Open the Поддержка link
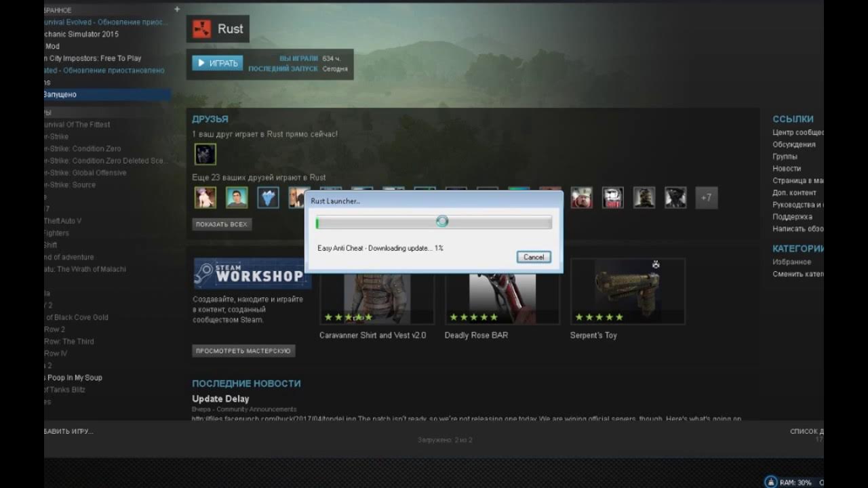This screenshot has height=488, width=868. point(792,217)
